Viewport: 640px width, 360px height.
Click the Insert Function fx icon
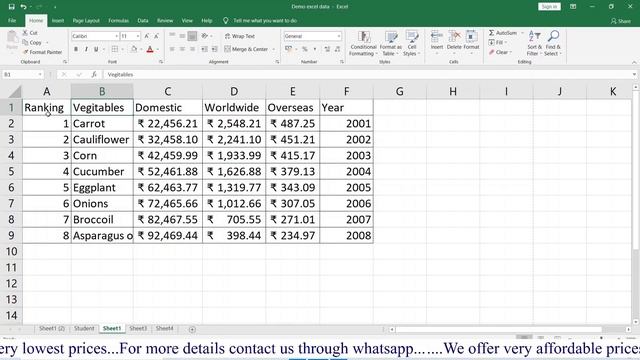click(94, 74)
